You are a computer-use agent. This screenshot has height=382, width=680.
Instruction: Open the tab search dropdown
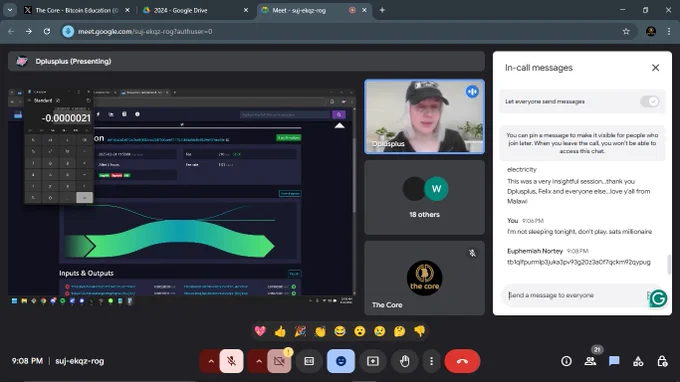point(10,10)
